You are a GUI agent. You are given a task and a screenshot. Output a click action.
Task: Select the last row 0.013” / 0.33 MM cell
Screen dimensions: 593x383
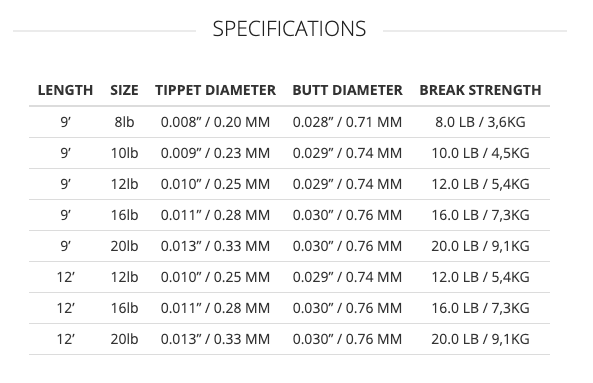pos(215,339)
